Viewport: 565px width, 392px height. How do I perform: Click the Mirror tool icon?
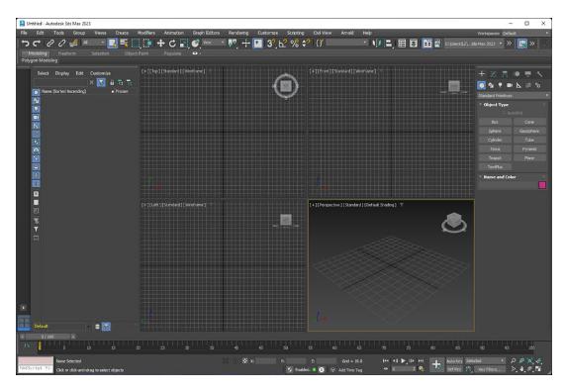click(377, 44)
